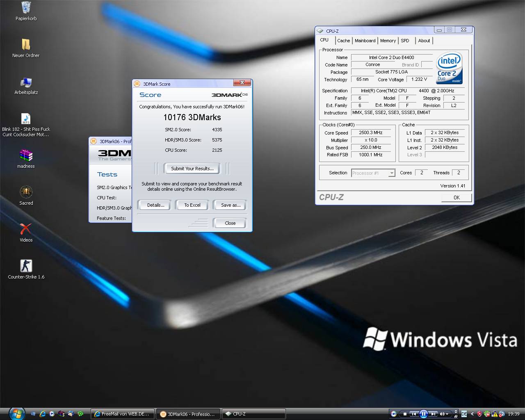
Task: Switch to FreeMail von WEB.DE taskbar button
Action: pyautogui.click(x=123, y=414)
